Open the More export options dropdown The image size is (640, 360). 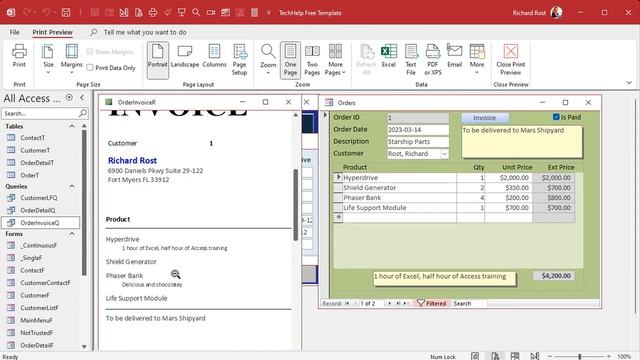coord(477,59)
